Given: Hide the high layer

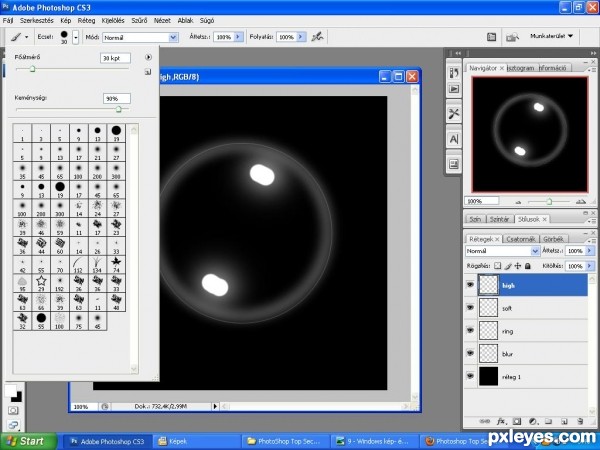Looking at the screenshot, I should (470, 285).
